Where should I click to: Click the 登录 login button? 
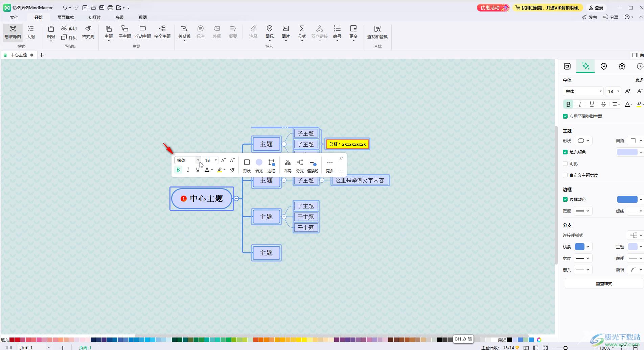[596, 8]
